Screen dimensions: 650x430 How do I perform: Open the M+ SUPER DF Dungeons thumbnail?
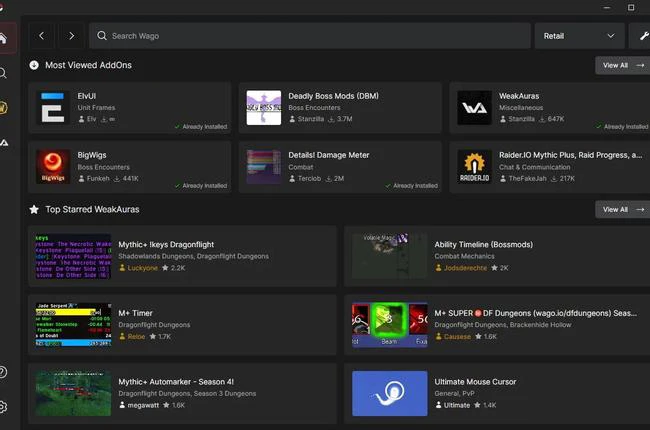[389, 325]
